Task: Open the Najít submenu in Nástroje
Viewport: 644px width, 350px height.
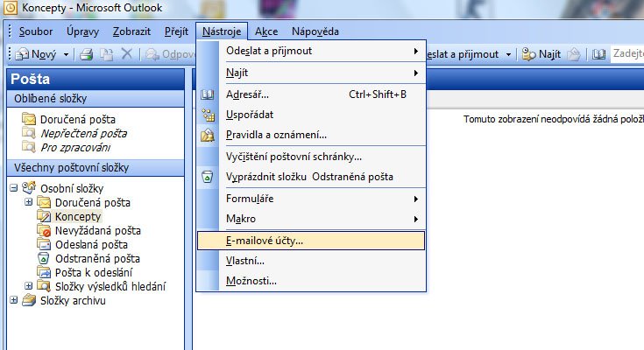Action: [311, 73]
